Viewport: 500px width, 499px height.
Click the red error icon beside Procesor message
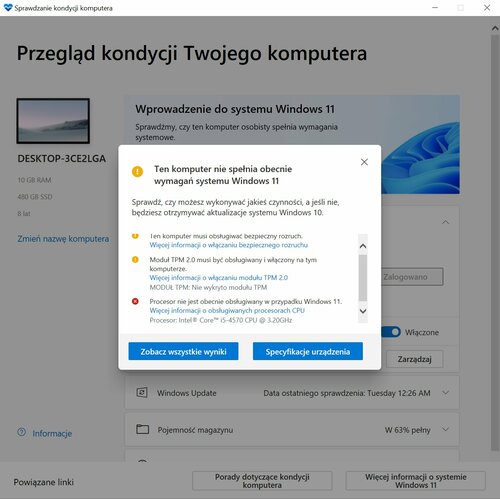point(135,301)
